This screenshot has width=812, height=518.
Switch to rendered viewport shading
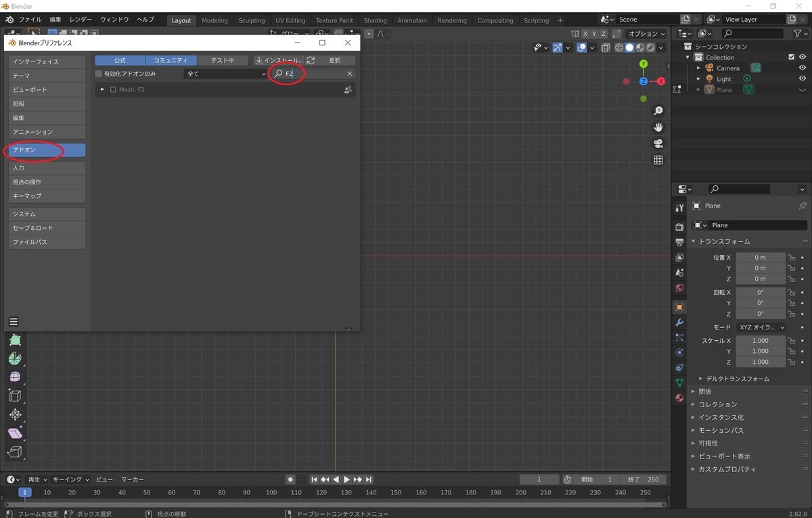650,47
